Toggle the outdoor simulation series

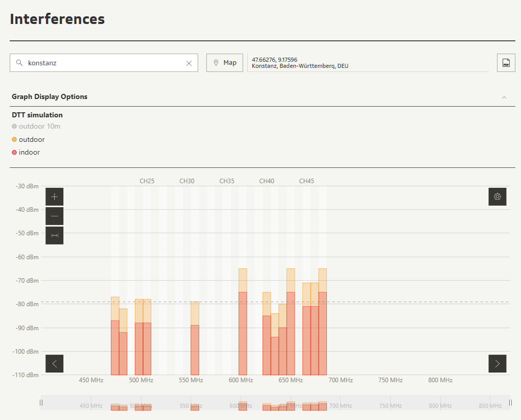[29, 140]
